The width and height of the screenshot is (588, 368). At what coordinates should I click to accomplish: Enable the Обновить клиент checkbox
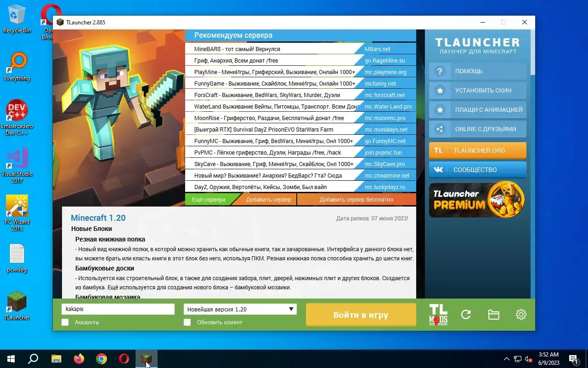[x=187, y=322]
